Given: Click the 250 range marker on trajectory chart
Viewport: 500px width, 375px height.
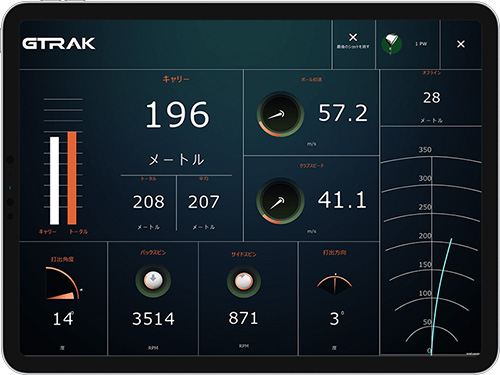Looking at the screenshot, I should 425,207.
